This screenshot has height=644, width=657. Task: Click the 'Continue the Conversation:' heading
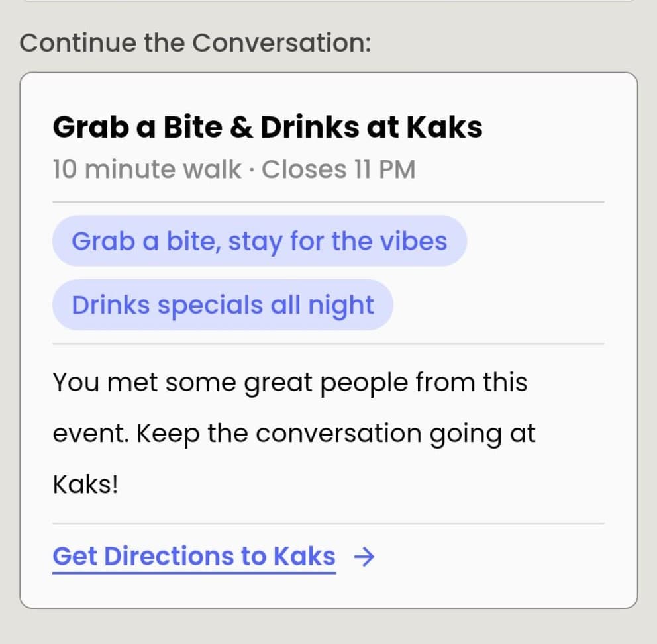point(195,44)
